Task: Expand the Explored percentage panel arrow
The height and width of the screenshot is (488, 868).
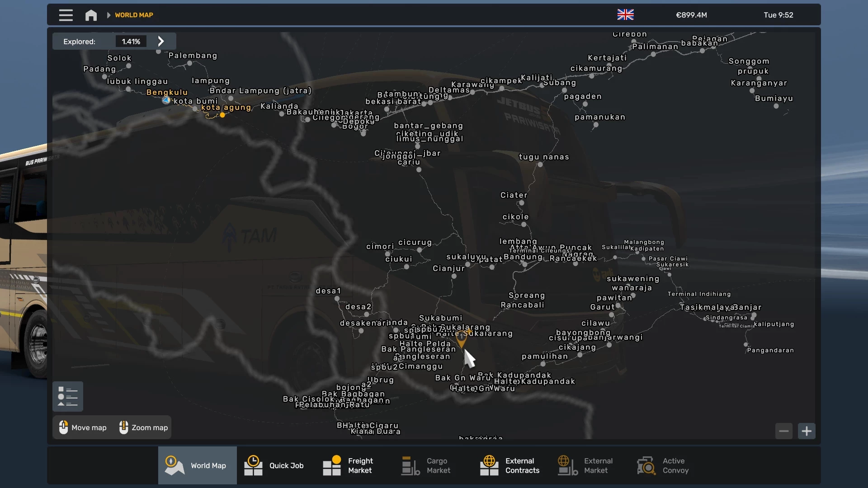Action: click(161, 42)
